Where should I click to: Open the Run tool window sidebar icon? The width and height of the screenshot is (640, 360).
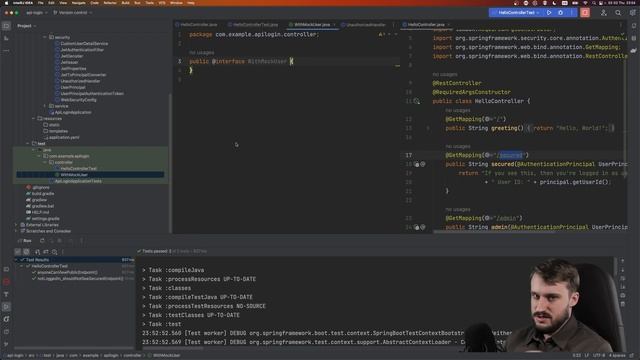(x=6, y=307)
